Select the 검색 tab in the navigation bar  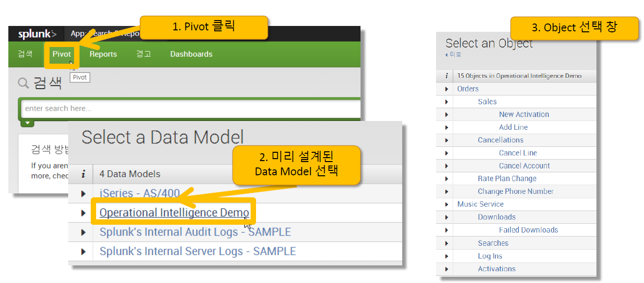(25, 54)
